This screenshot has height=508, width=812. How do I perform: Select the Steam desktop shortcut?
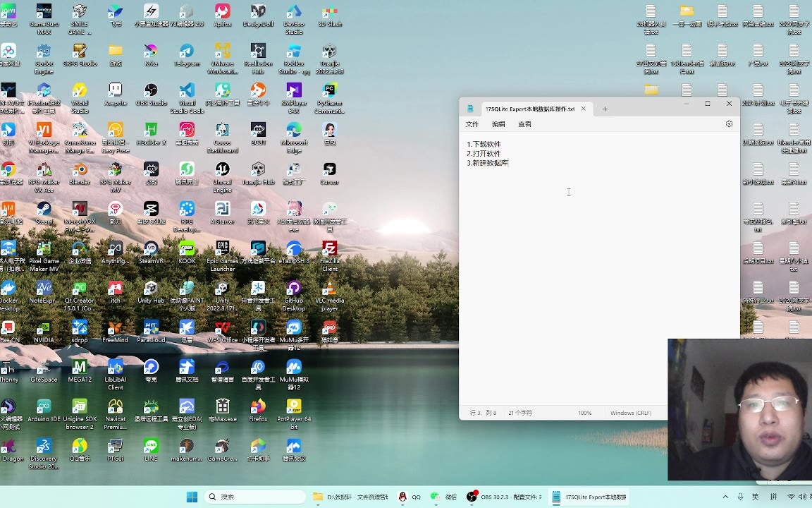tap(44, 213)
